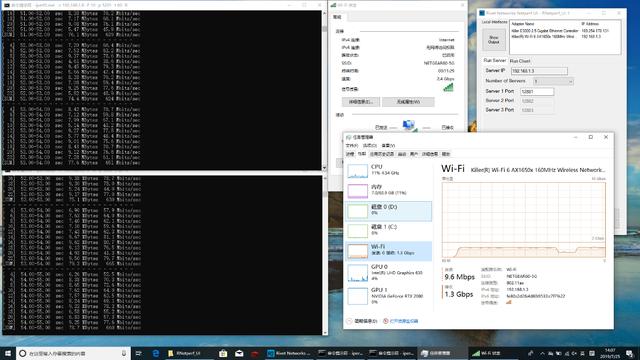Click the Show Output button in Netperf UI
This screenshot has height=360, width=640.
pos(494,40)
